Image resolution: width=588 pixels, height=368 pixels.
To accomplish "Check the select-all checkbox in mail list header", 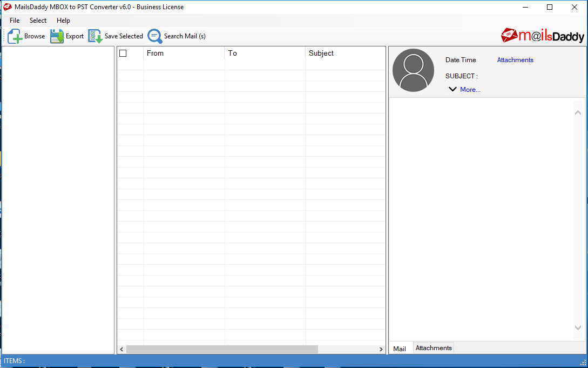I will [x=123, y=53].
